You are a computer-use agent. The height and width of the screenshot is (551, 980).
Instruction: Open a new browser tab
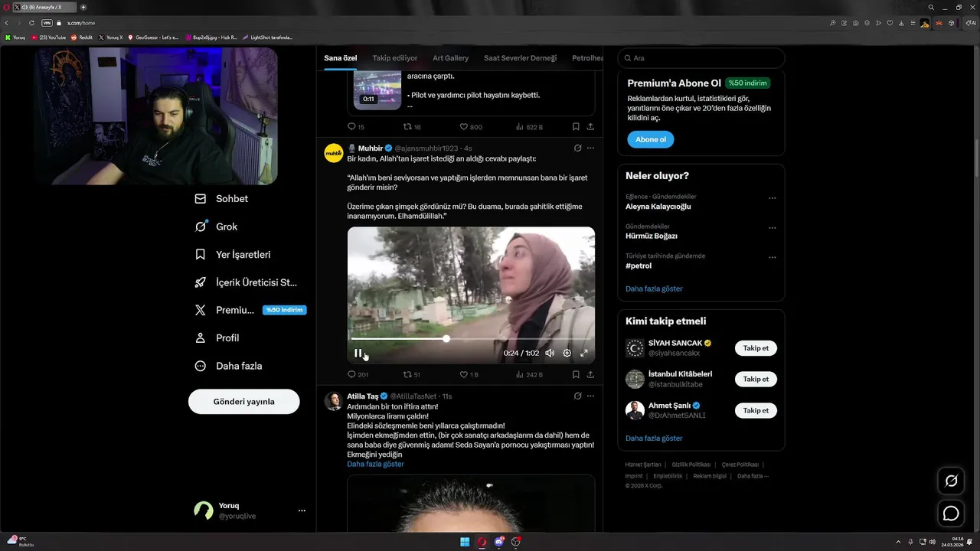[x=83, y=7]
